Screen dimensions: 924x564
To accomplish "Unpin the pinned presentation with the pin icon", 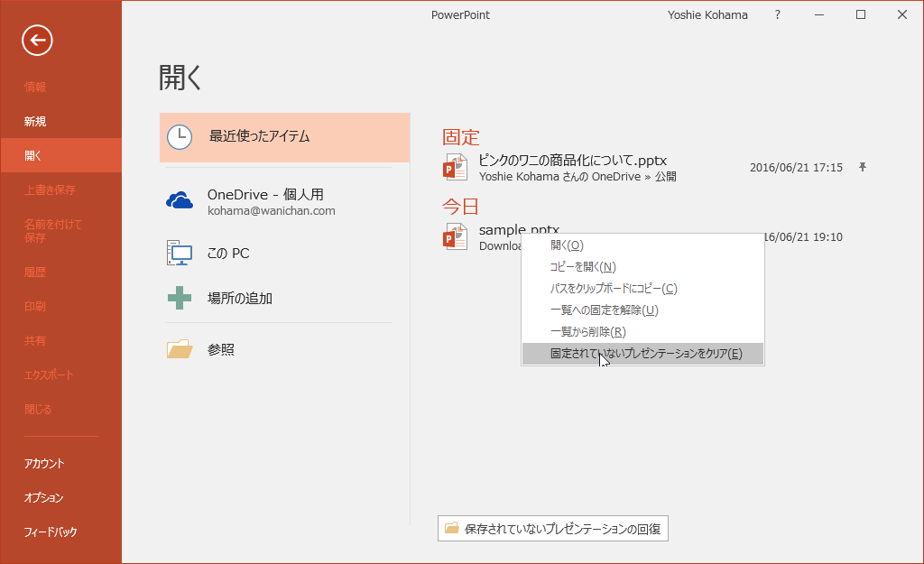I will (862, 167).
